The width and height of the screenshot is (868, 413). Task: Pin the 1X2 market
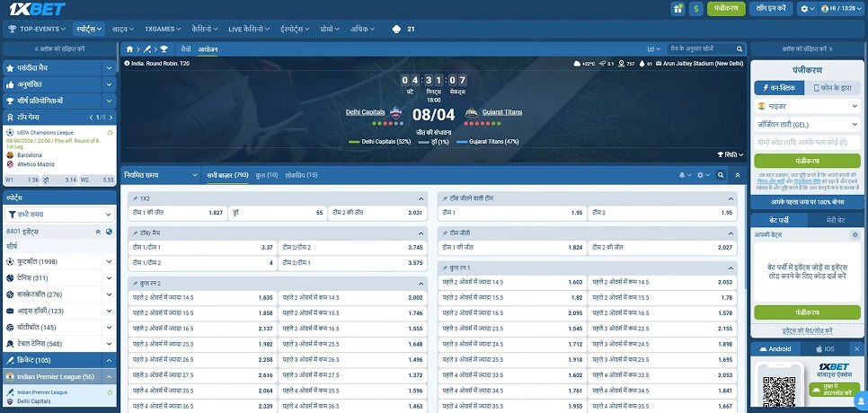[x=135, y=198]
